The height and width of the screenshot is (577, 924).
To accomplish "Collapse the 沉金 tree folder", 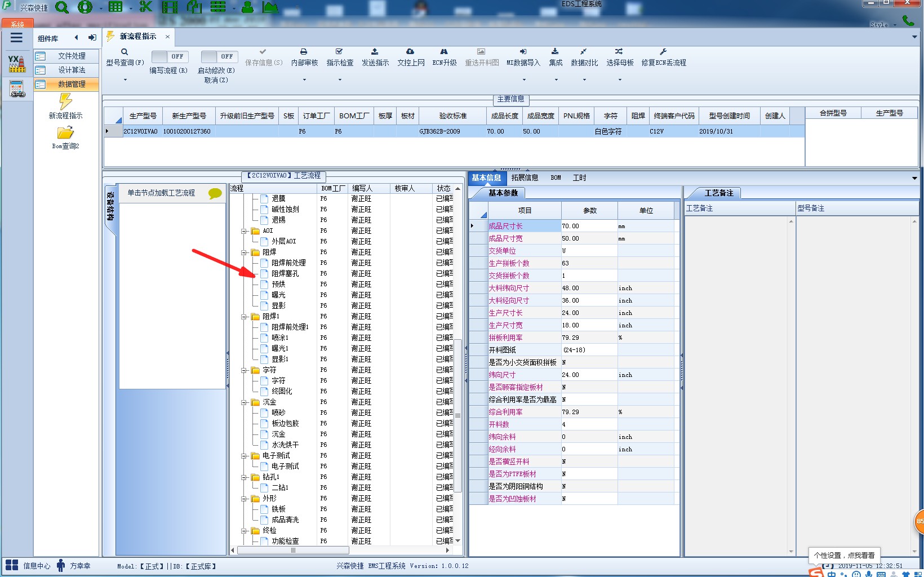I will (245, 402).
